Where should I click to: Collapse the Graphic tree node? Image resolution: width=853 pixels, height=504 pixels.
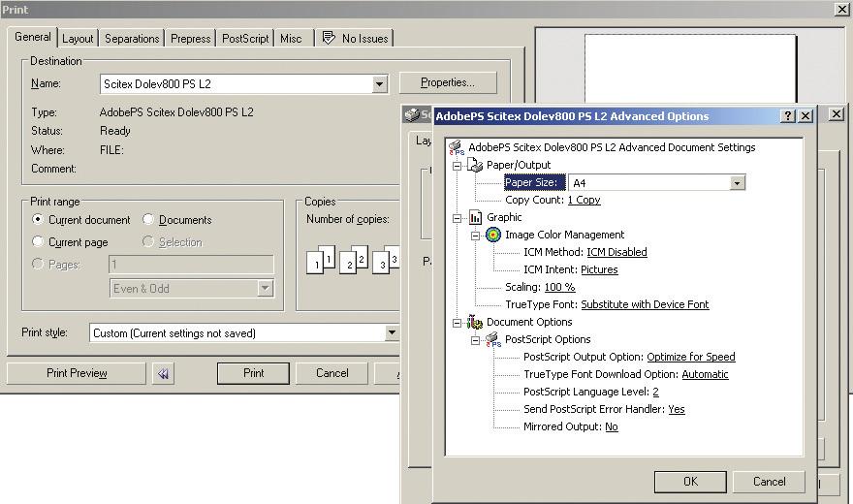[457, 218]
